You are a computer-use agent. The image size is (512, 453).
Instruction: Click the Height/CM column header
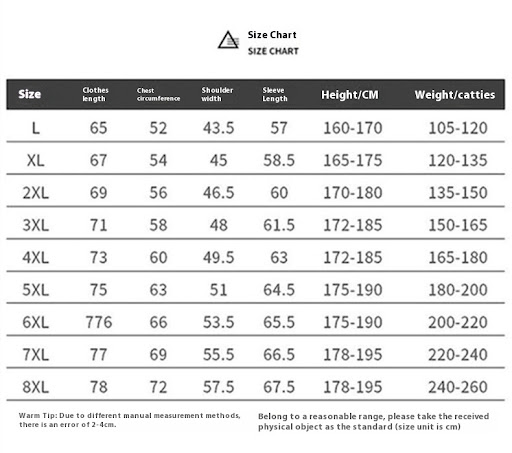[x=350, y=95]
